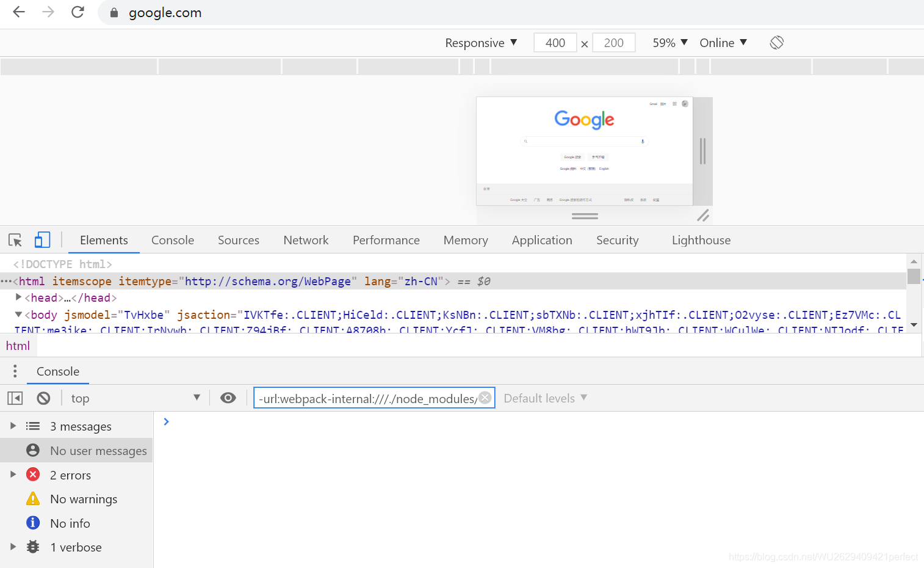Clear the console filter text
Viewport: 924px width, 568px height.
pyautogui.click(x=485, y=398)
